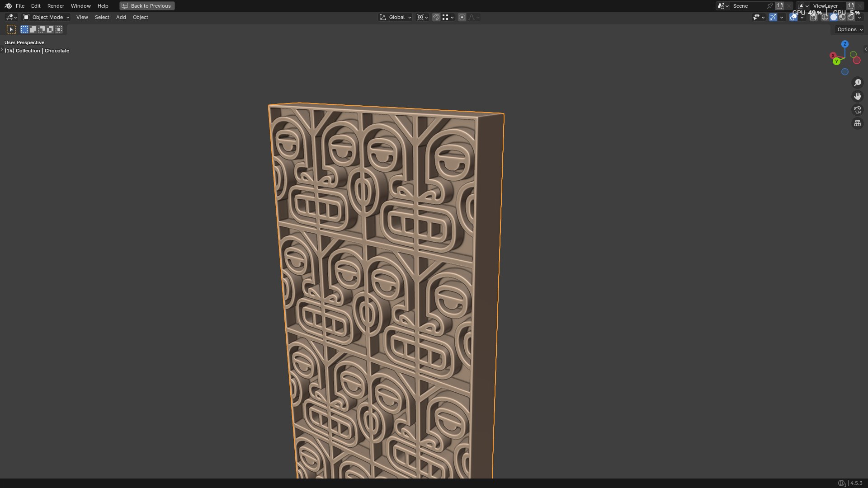
Task: Click the ViewLayer name field
Action: 828,6
